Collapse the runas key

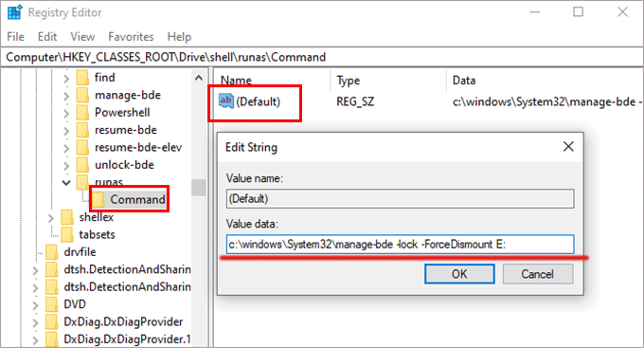click(66, 183)
